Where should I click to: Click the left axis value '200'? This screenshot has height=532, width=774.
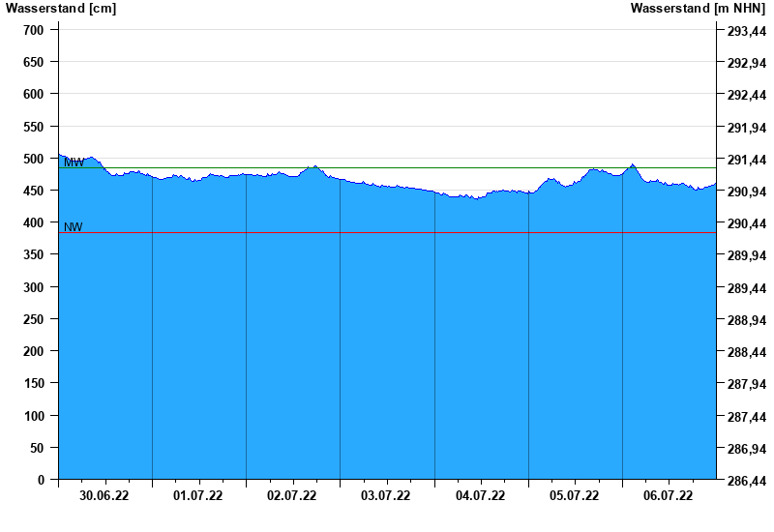[34, 351]
